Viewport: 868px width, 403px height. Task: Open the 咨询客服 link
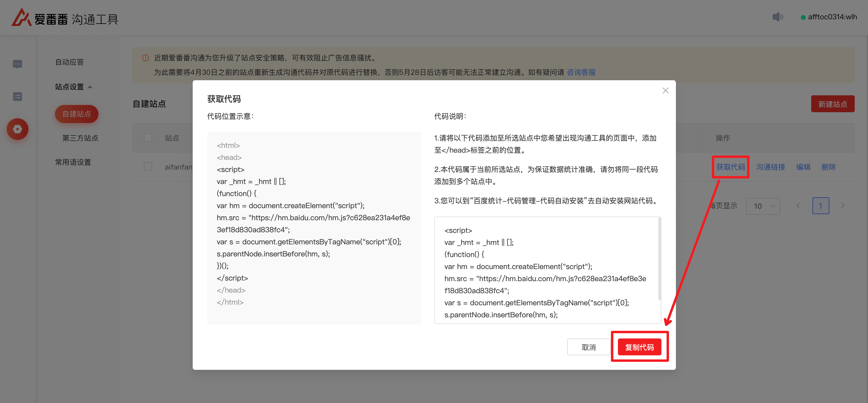tap(581, 72)
